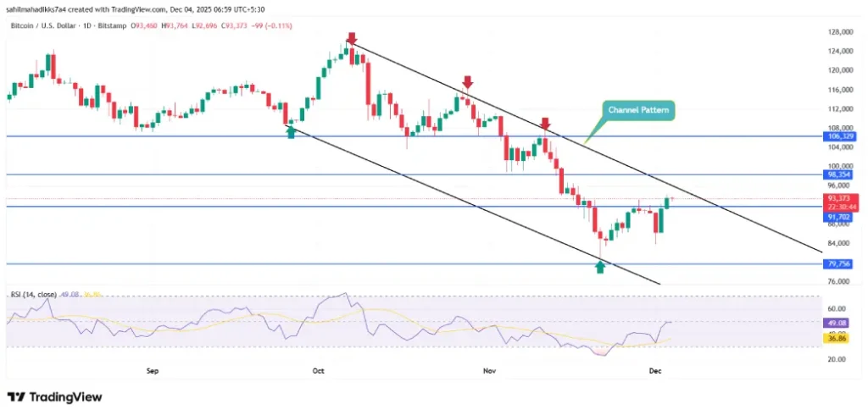Screen dimensions: 868x415
Task: Select the red arrow above late-October high
Action: pos(467,81)
